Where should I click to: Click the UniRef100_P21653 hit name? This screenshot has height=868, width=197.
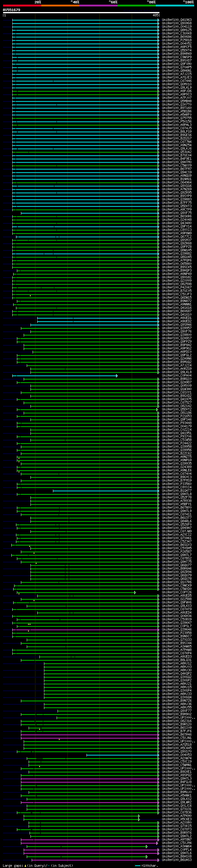[x=177, y=416]
